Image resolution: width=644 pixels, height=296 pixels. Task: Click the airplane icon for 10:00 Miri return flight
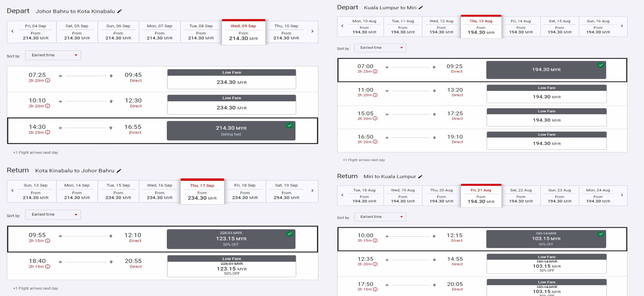[388, 237]
